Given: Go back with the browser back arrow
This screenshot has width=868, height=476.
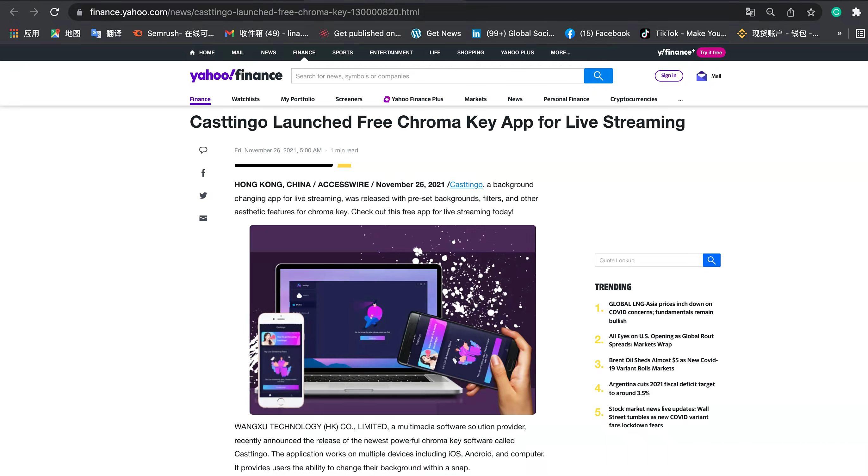Looking at the screenshot, I should click(14, 12).
